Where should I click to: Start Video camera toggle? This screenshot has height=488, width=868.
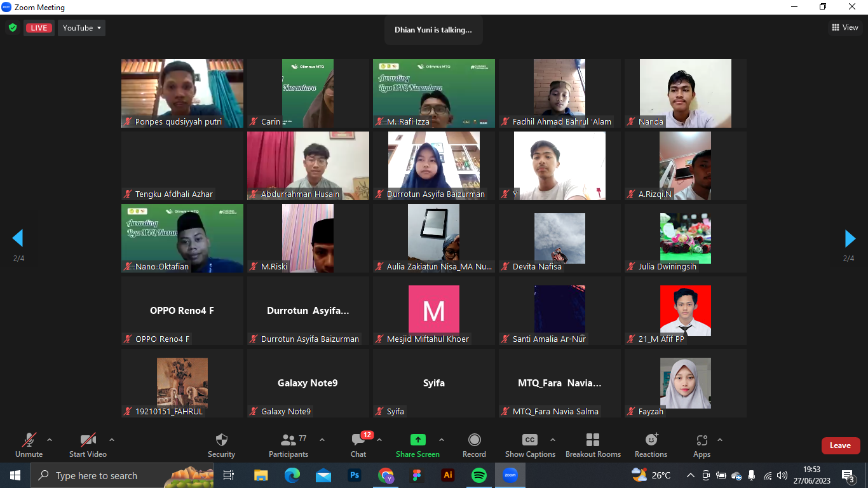88,440
